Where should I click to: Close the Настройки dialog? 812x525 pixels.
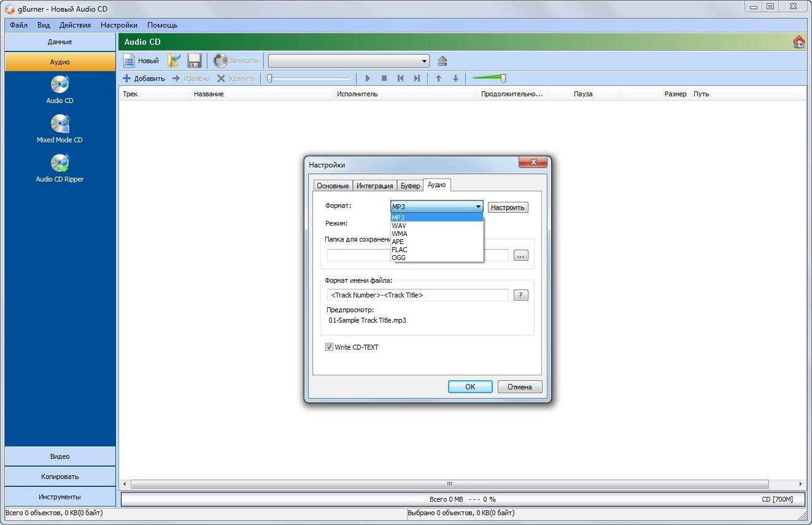(533, 163)
